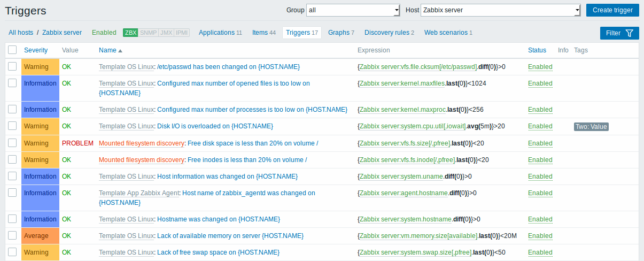Click the SNMP availability badge
644x261 pixels.
point(149,33)
